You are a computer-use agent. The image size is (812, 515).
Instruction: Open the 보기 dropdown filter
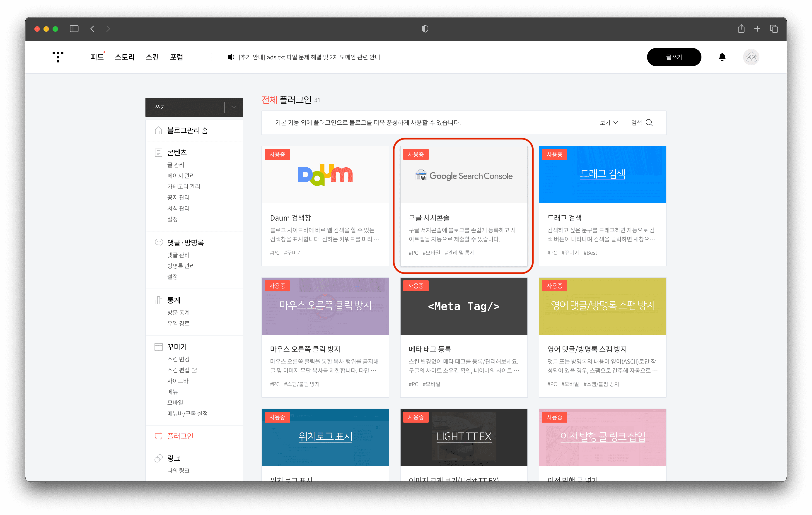coord(608,123)
